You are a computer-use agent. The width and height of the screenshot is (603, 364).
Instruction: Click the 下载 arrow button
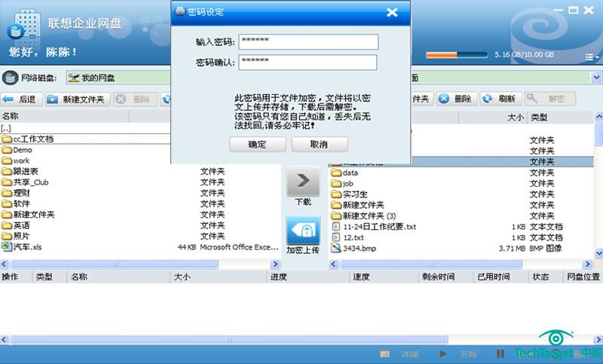point(303,181)
